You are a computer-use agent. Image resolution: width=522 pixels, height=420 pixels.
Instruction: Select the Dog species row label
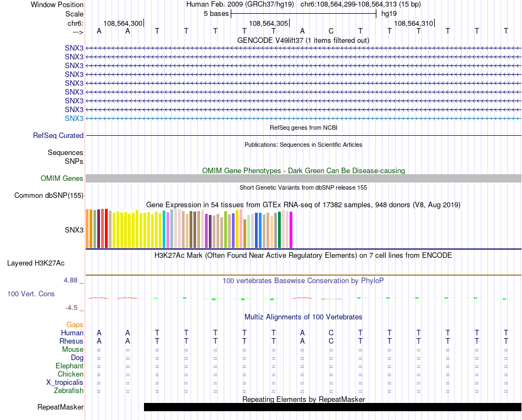(x=77, y=358)
